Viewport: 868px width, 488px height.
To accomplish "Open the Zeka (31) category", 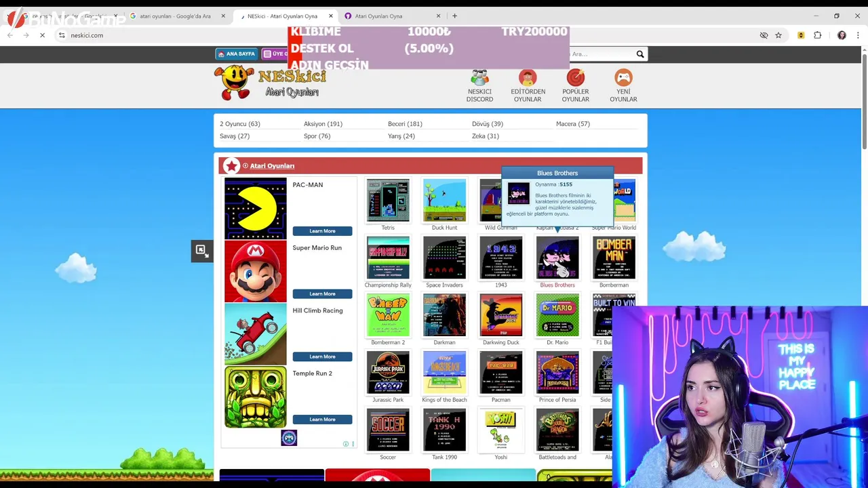I will click(486, 136).
